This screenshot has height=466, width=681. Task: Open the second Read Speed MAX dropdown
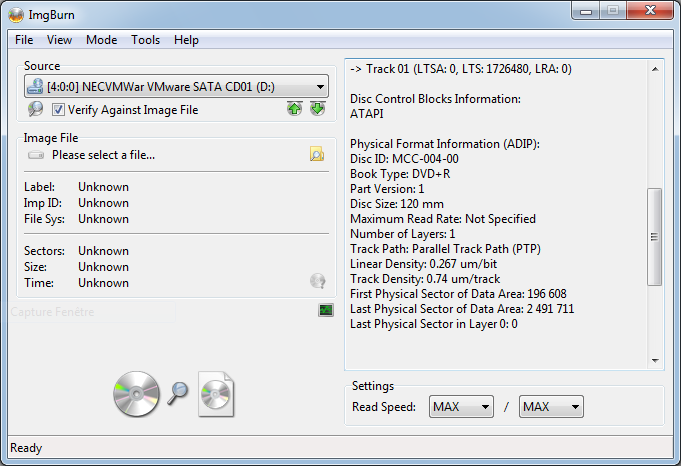point(551,407)
